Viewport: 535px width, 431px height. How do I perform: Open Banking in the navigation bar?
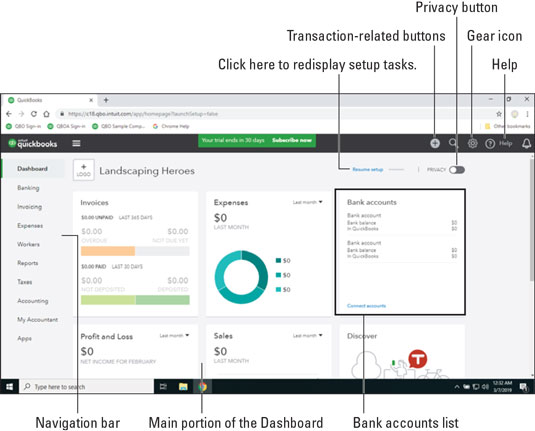[28, 188]
